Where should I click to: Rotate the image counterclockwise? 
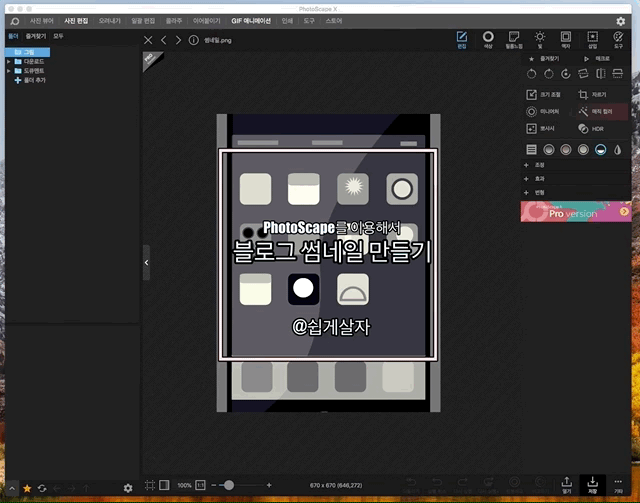click(x=531, y=74)
